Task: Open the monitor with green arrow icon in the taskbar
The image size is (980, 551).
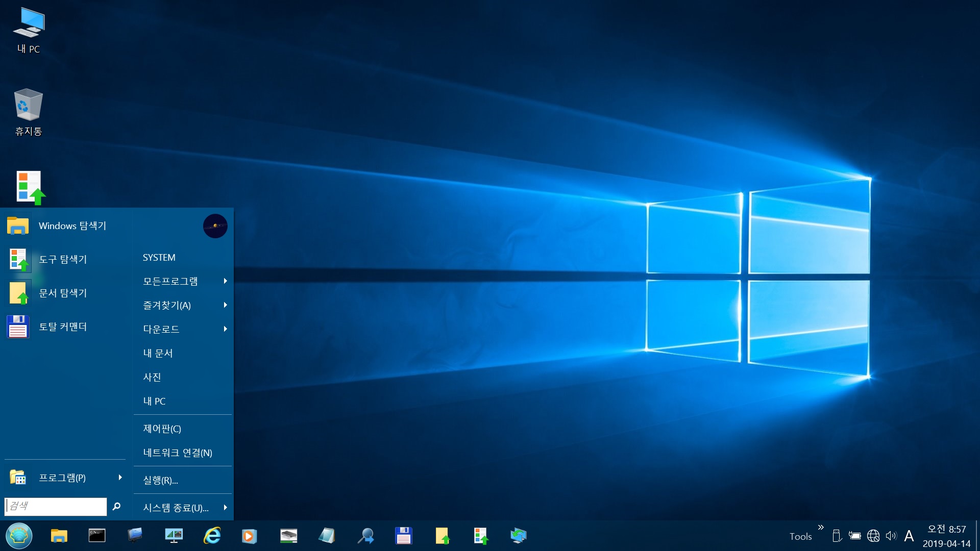Action: pyautogui.click(x=519, y=536)
